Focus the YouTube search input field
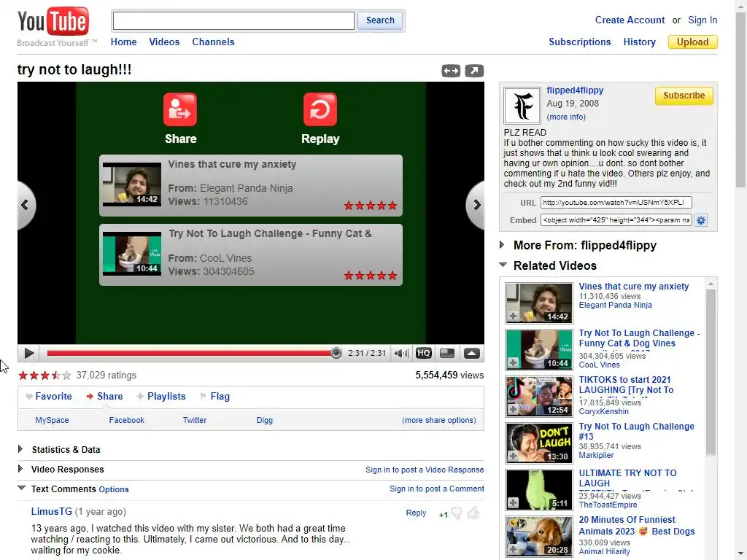The height and width of the screenshot is (560, 747). [233, 20]
